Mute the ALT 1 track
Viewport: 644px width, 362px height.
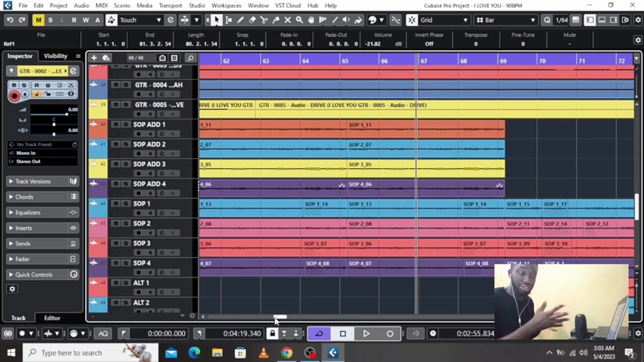[x=116, y=283]
